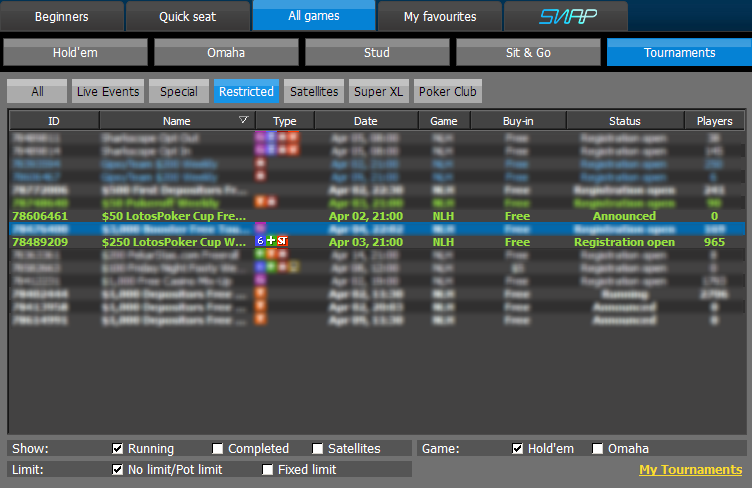Viewport: 752px width, 488px height.
Task: Select the Restricted filter
Action: [246, 91]
